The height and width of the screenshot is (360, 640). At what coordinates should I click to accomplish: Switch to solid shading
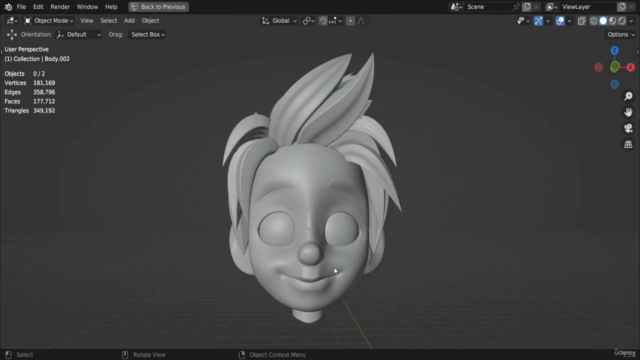click(603, 21)
